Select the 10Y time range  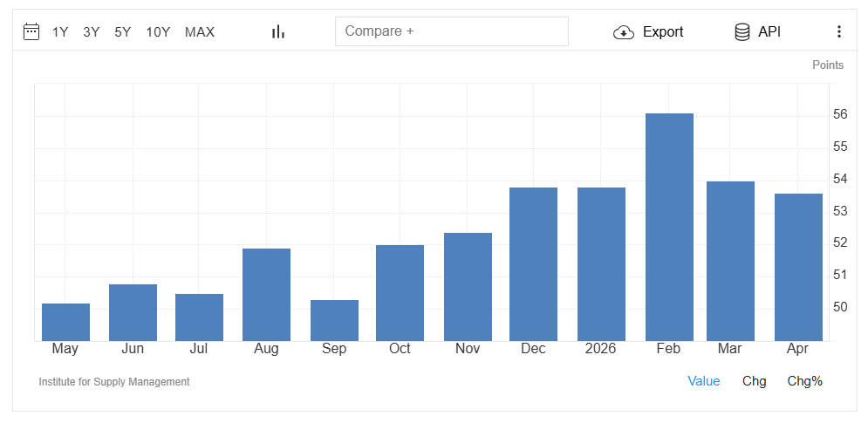click(x=158, y=32)
